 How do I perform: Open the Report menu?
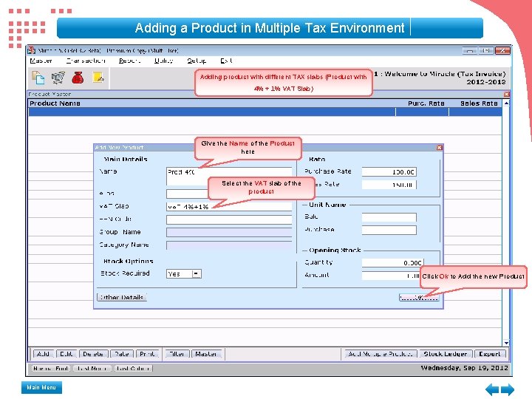[129, 61]
